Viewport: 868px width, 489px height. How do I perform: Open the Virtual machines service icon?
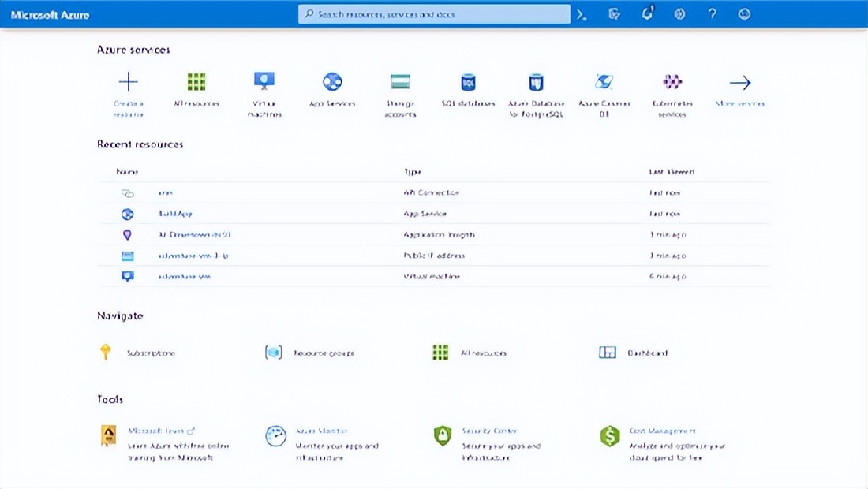click(x=264, y=81)
